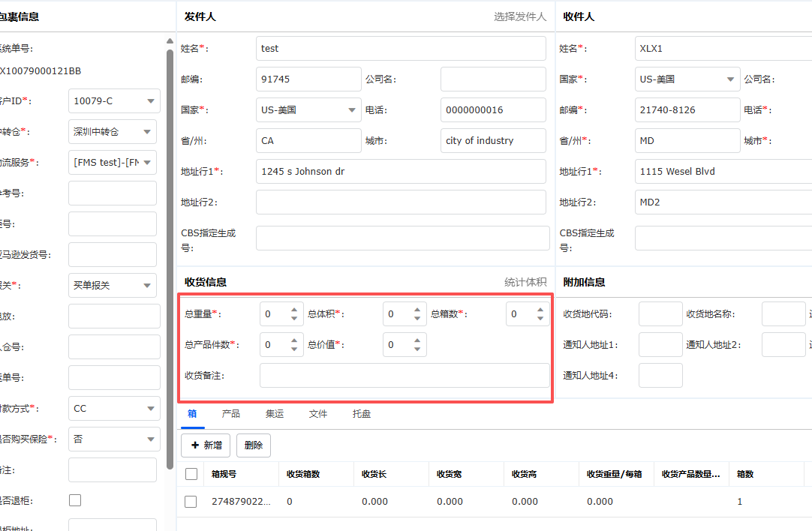
Task: Decrease the 总体积 value with down arrow
Action: pos(417,319)
